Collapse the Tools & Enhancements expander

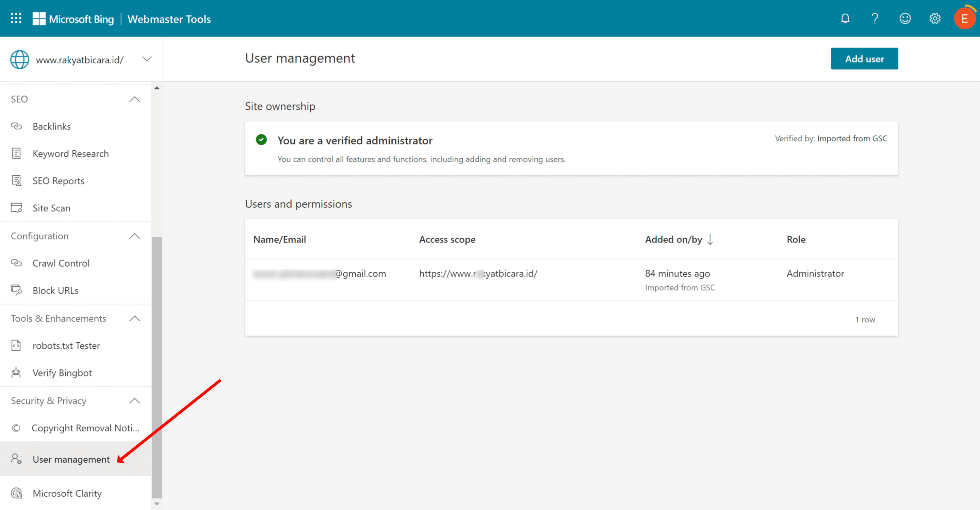click(x=134, y=319)
